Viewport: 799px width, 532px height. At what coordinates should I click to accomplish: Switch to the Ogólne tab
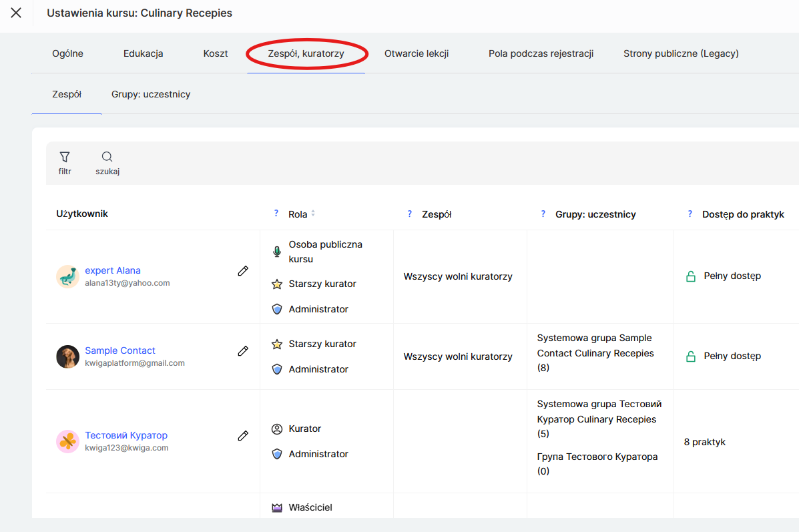pos(67,53)
